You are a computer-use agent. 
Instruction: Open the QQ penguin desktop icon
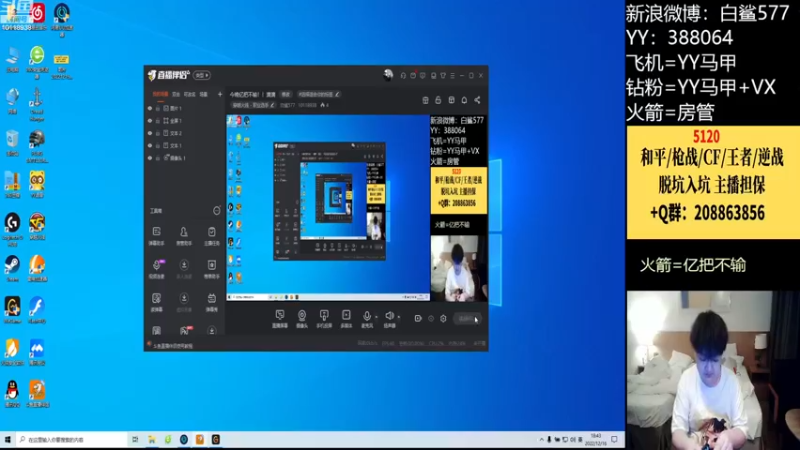[12, 394]
